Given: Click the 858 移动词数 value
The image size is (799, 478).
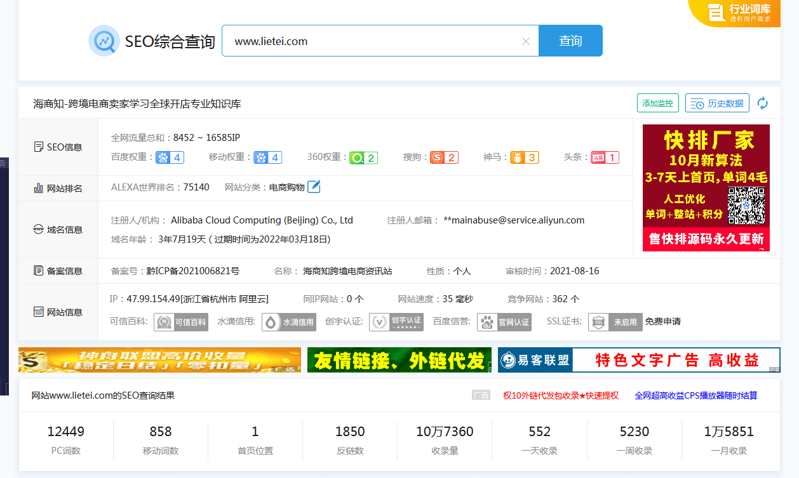Looking at the screenshot, I should tap(161, 432).
